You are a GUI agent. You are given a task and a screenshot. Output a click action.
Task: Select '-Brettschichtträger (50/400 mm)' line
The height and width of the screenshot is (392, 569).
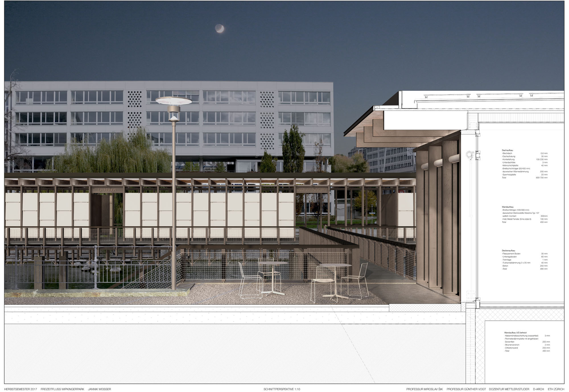point(516,169)
